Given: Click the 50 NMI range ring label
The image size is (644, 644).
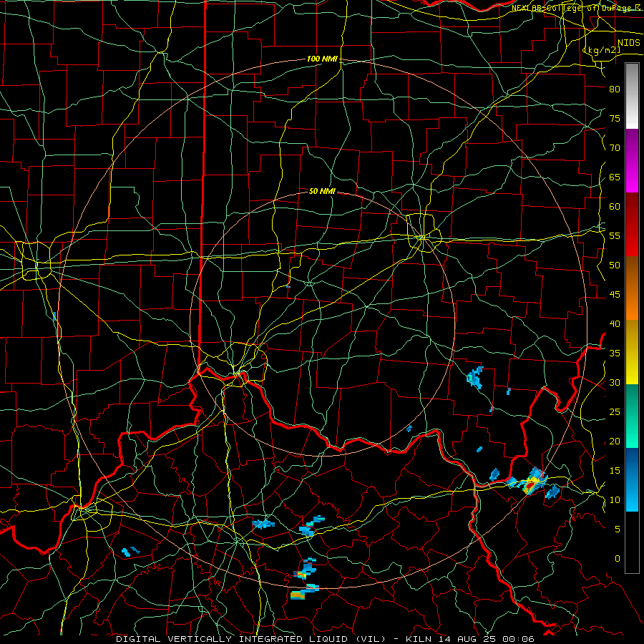Looking at the screenshot, I should click(x=322, y=191).
